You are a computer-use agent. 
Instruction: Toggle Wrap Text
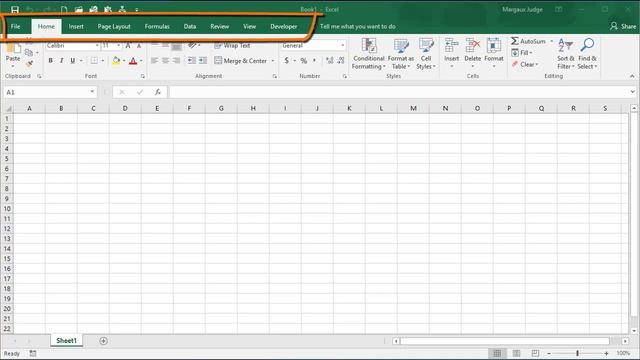232,46
